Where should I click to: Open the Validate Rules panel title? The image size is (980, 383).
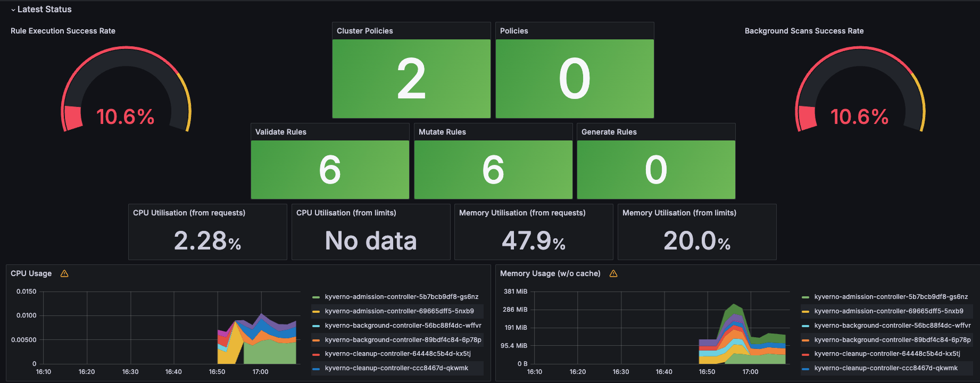pyautogui.click(x=281, y=132)
